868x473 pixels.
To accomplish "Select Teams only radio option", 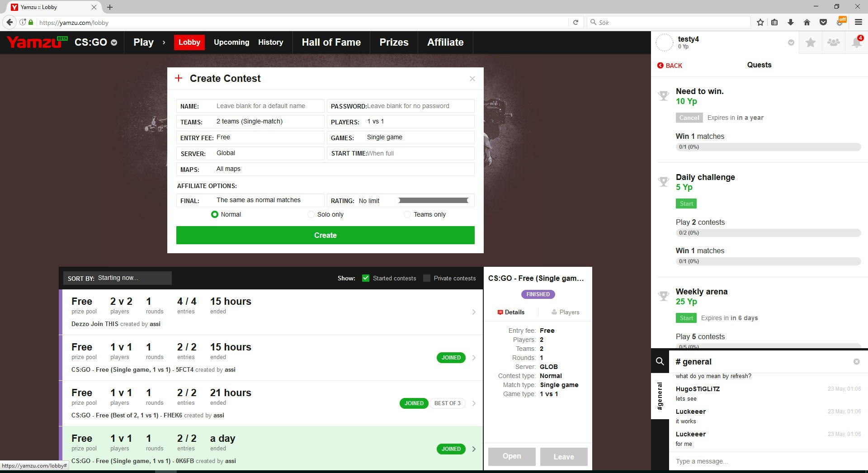I will (x=407, y=214).
